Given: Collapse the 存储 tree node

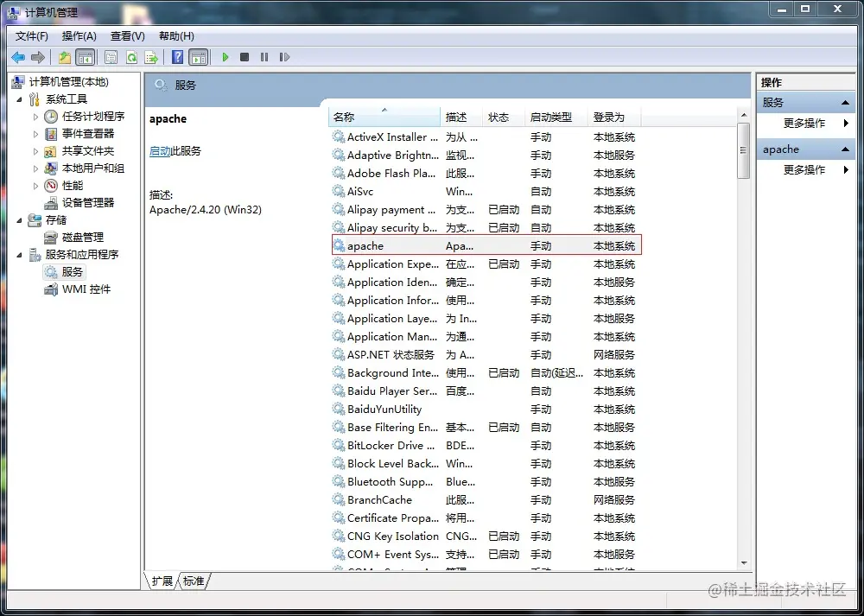Looking at the screenshot, I should click(19, 220).
